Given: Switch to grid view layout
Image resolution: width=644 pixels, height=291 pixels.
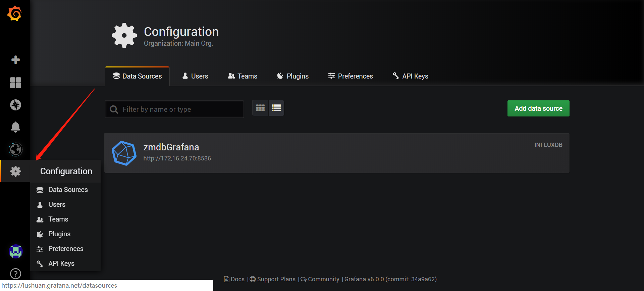Looking at the screenshot, I should (260, 108).
